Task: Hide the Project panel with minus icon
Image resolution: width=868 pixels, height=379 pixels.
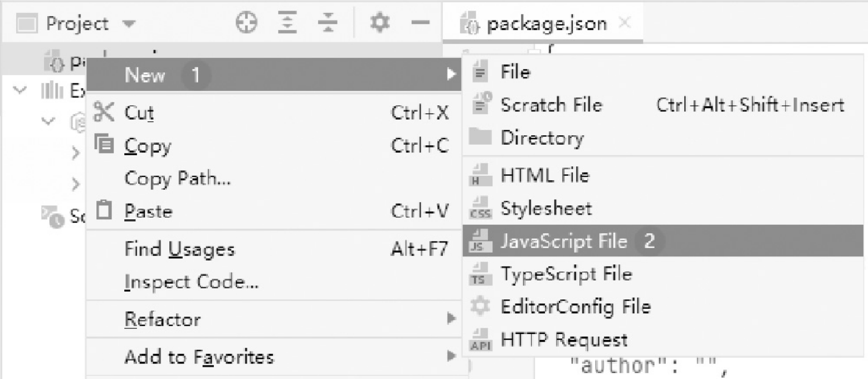Action: pyautogui.click(x=420, y=24)
